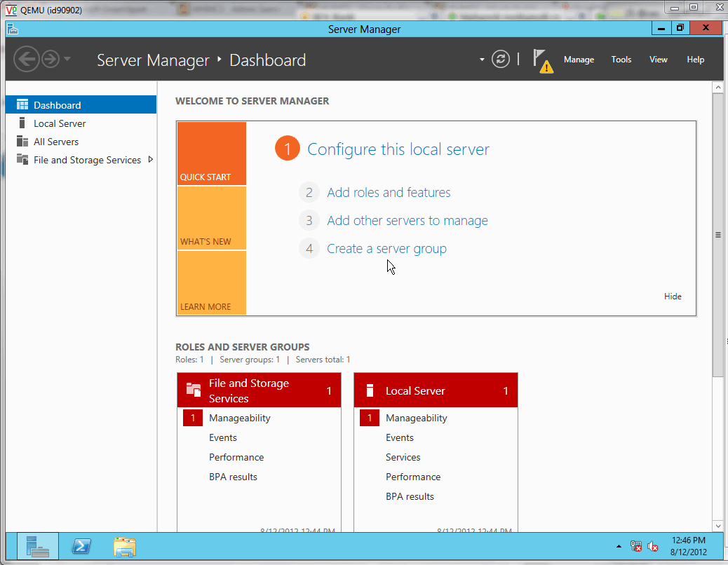The height and width of the screenshot is (565, 728).
Task: Click 'Roles: 1' summary text
Action: (x=189, y=360)
